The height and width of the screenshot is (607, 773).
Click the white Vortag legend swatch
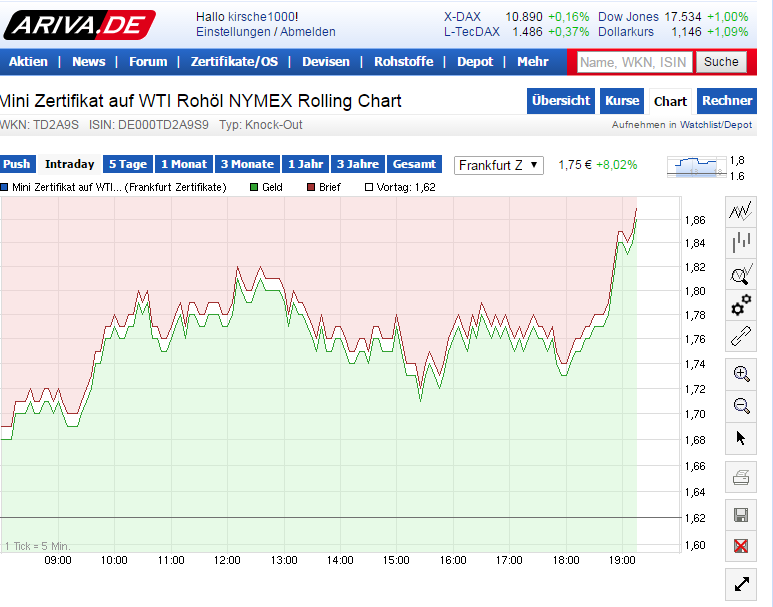368,187
